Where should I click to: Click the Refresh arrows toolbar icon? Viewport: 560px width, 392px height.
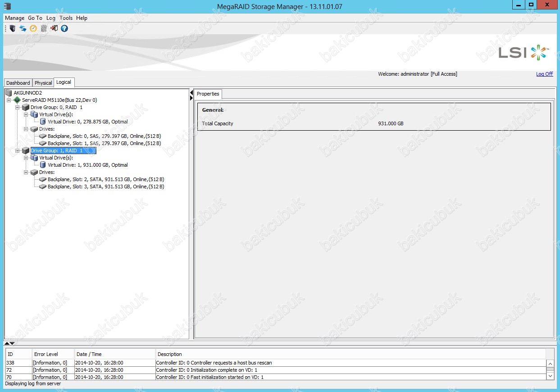(x=23, y=28)
